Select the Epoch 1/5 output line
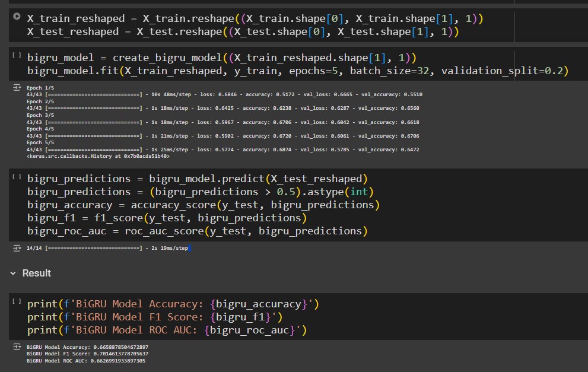This screenshot has height=372, width=588. pyautogui.click(x=40, y=88)
